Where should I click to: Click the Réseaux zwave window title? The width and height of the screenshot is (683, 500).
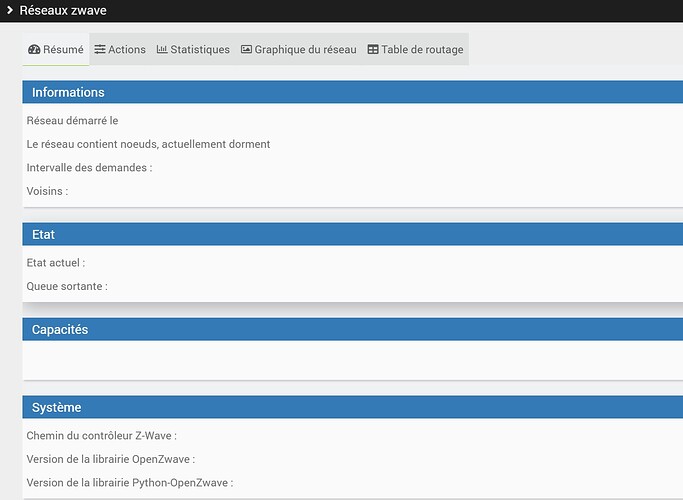click(63, 10)
